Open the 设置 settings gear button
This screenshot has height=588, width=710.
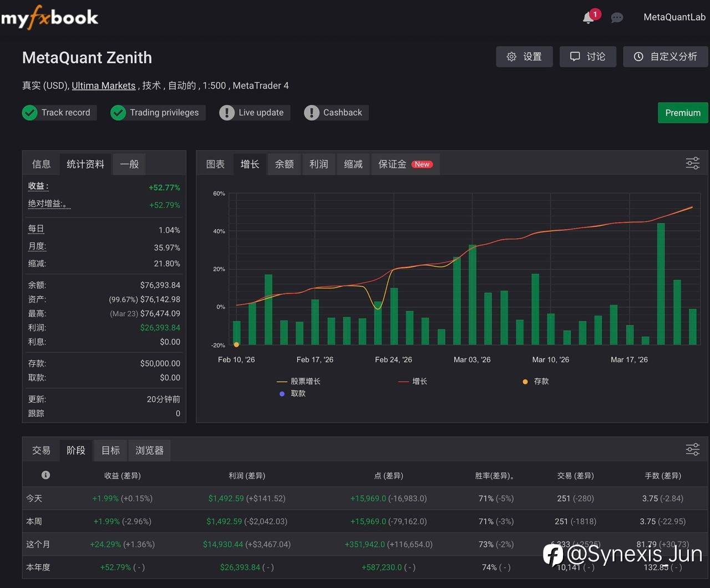(524, 57)
